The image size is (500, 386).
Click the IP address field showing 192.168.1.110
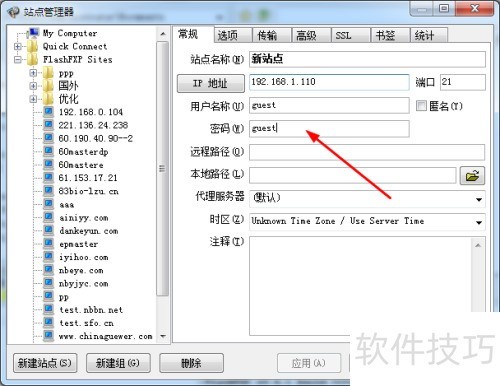pos(329,82)
